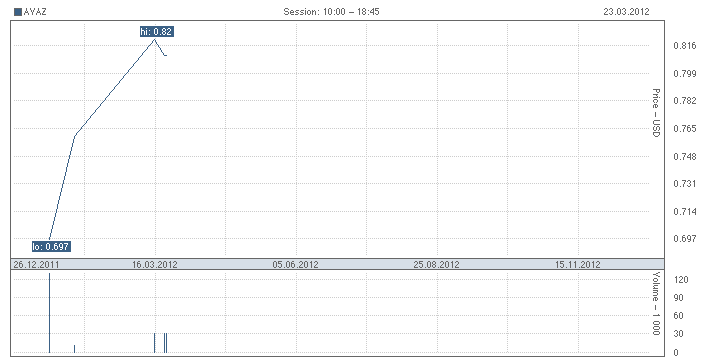Click the 120 volume axis label
The width and height of the screenshot is (718, 360).
click(681, 280)
